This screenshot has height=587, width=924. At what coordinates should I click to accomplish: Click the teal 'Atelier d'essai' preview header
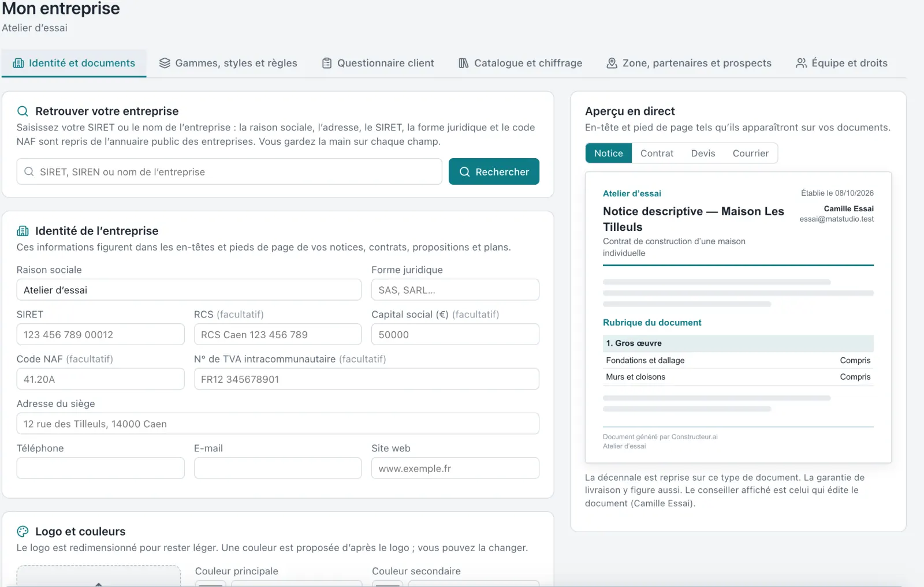tap(632, 193)
